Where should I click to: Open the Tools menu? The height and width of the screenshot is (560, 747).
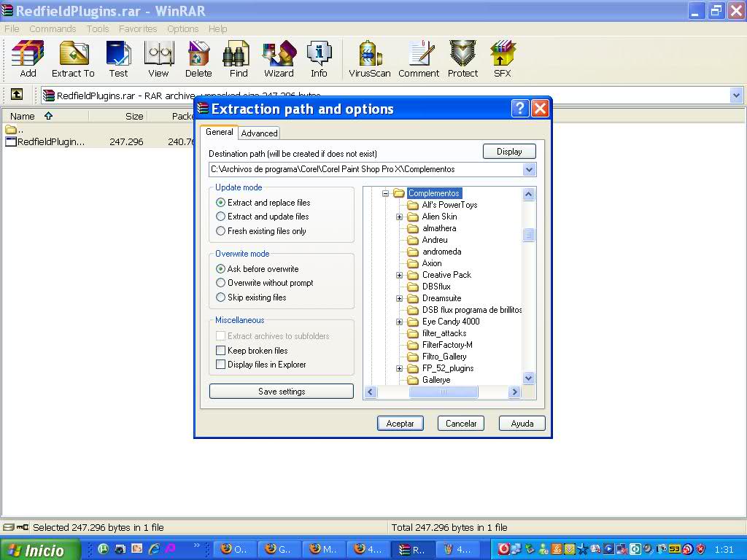point(98,29)
